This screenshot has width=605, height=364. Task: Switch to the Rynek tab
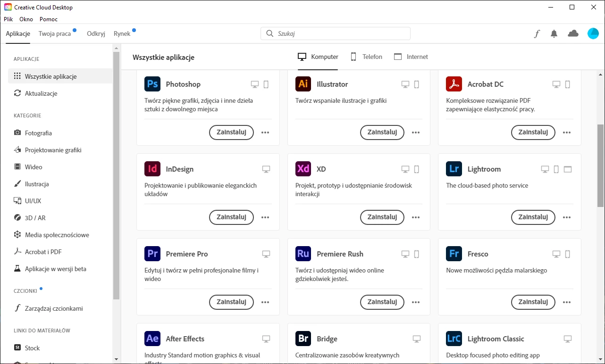tap(122, 33)
